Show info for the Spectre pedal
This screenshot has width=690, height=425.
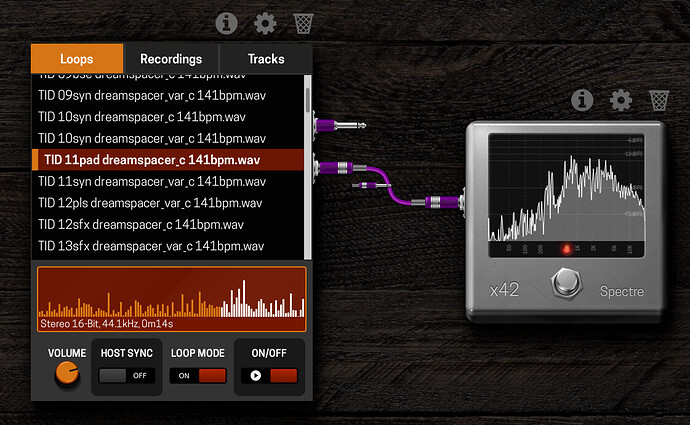tap(582, 100)
